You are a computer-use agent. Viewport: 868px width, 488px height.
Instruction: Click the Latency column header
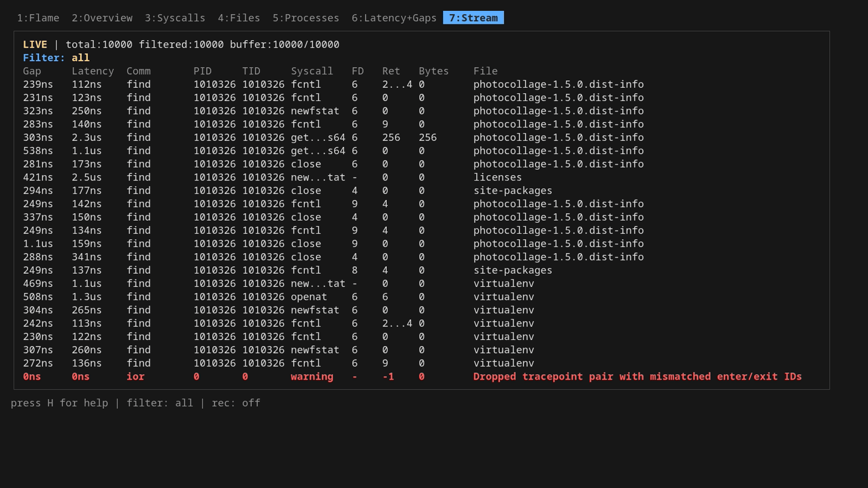[x=93, y=71]
